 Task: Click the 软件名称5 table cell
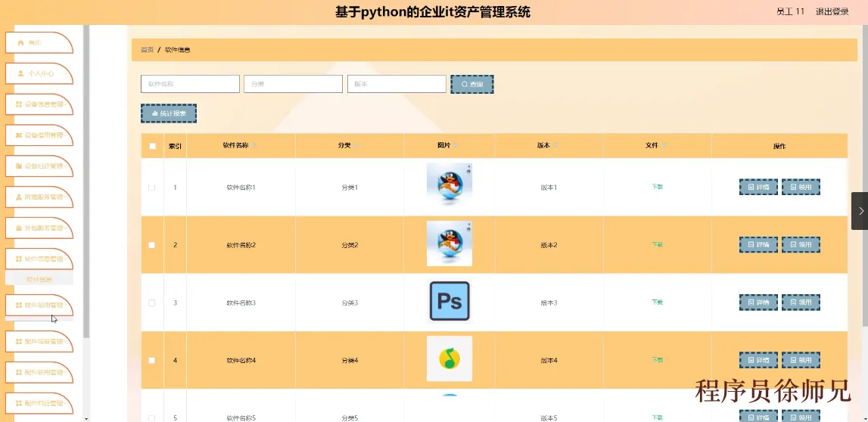coord(241,418)
